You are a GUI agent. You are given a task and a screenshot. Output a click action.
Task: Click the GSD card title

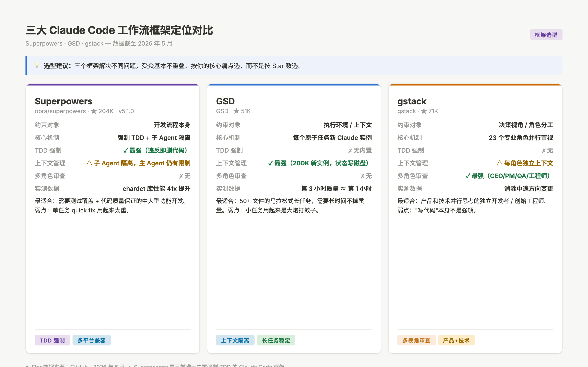[x=225, y=101]
